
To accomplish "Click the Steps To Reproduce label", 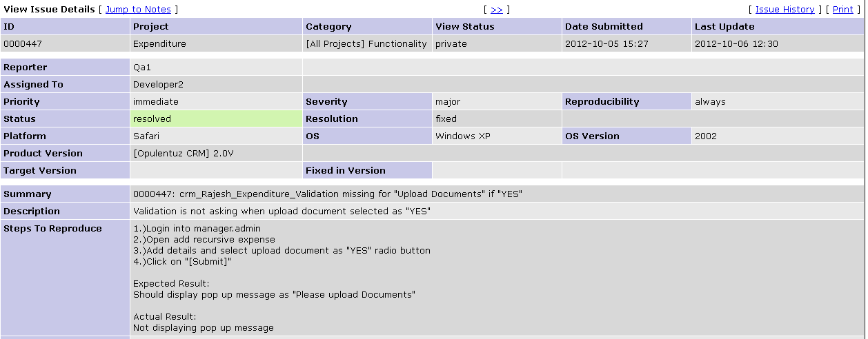I will 52,228.
